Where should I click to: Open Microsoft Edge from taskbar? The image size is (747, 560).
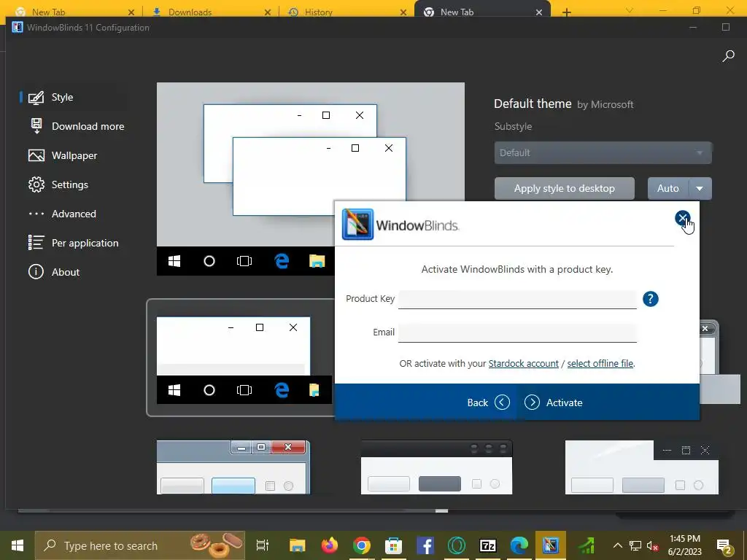coord(519,545)
